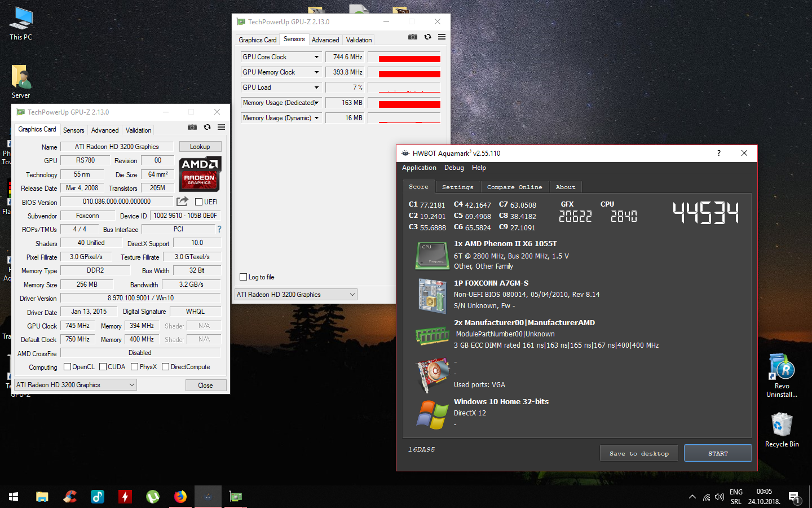
Task: Click the taskbar clock showing 00:05
Action: pos(764,492)
